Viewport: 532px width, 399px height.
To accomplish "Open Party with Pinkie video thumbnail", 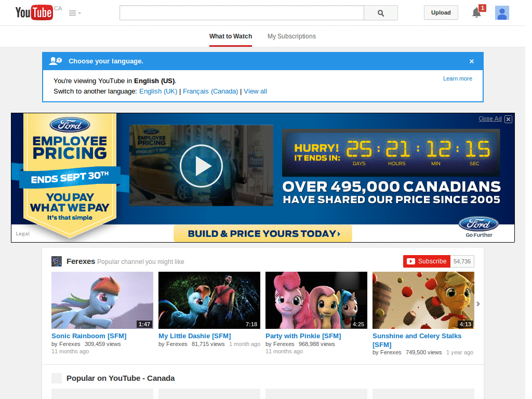I will [x=316, y=300].
